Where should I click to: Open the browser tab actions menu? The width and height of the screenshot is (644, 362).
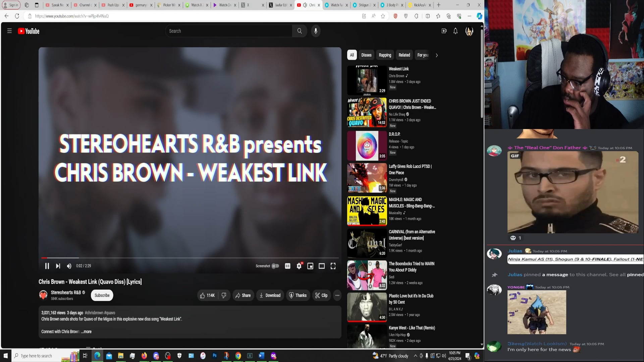click(37, 5)
